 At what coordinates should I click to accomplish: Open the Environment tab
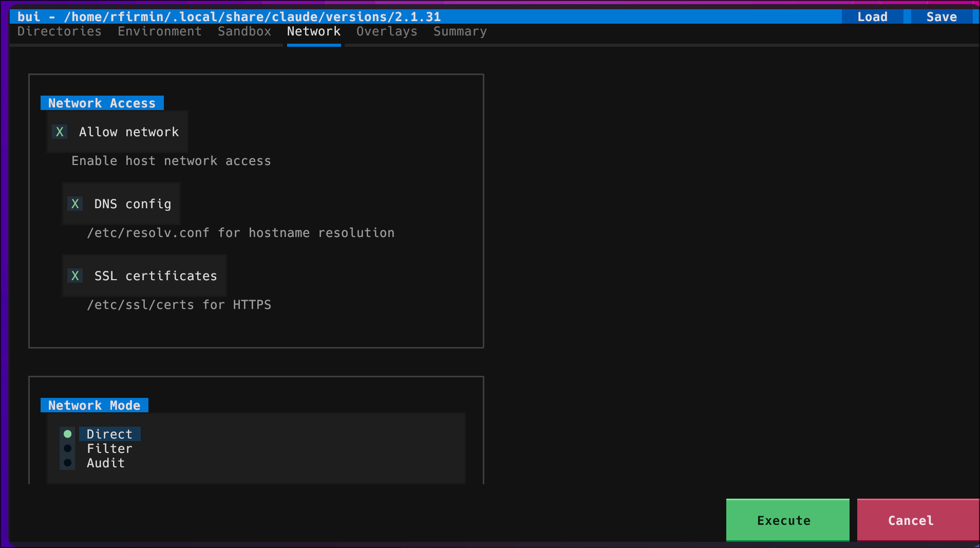[x=159, y=31]
